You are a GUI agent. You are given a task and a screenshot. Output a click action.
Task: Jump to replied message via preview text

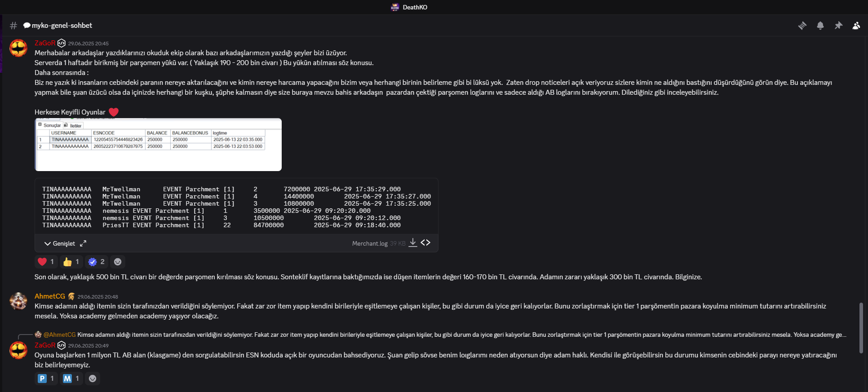[462, 335]
